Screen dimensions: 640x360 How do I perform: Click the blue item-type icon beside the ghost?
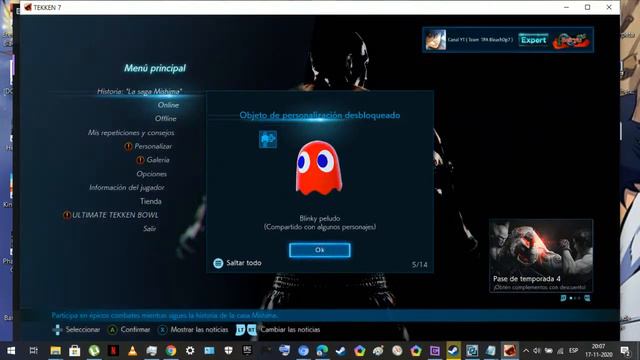[268, 140]
